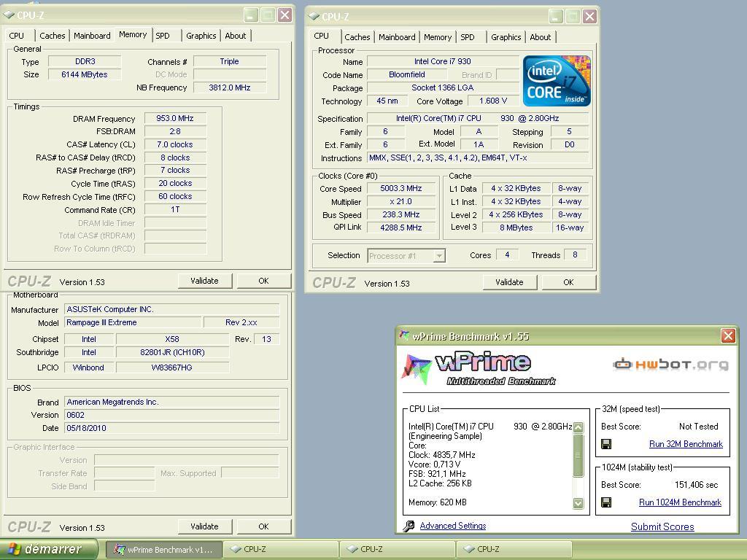Activate the first CPU-Z taskbar button

[x=281, y=550]
